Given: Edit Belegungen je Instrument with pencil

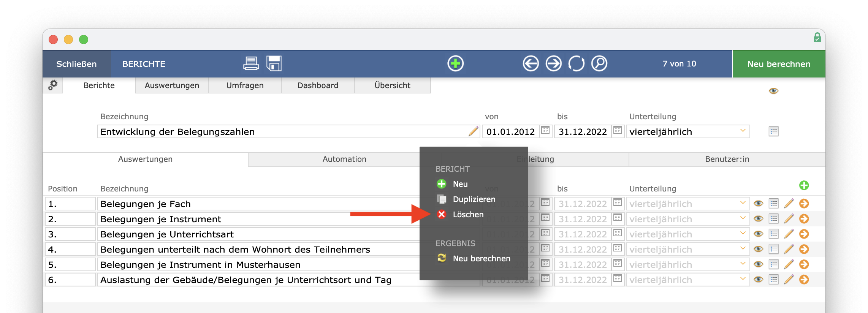Looking at the screenshot, I should [x=789, y=219].
